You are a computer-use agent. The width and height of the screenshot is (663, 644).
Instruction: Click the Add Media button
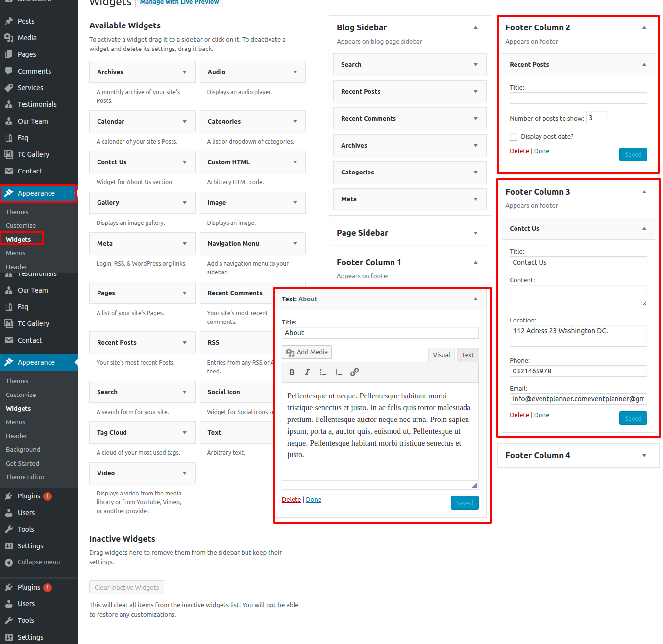[307, 352]
